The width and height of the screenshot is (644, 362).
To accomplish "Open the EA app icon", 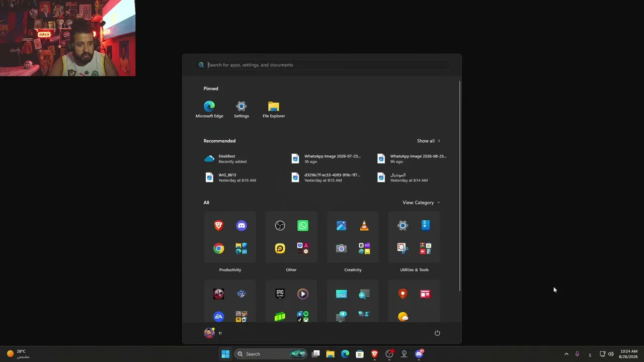I will 219,316.
